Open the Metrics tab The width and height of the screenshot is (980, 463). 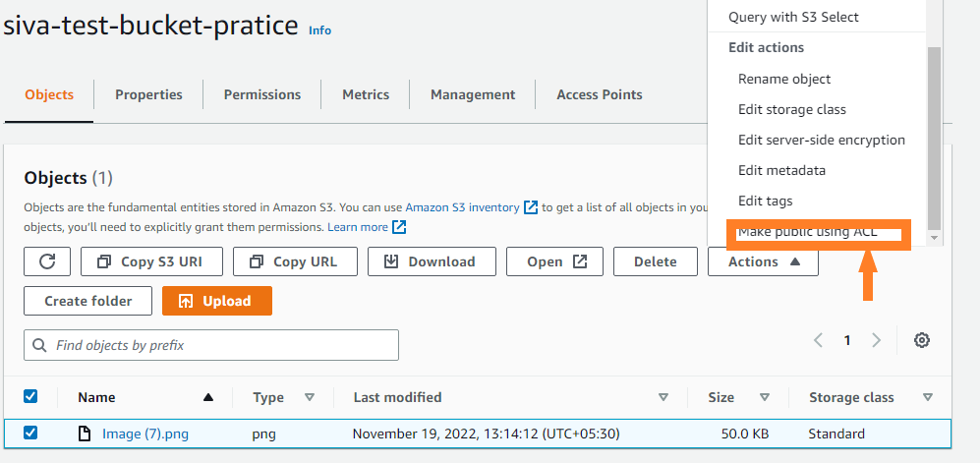tap(366, 95)
